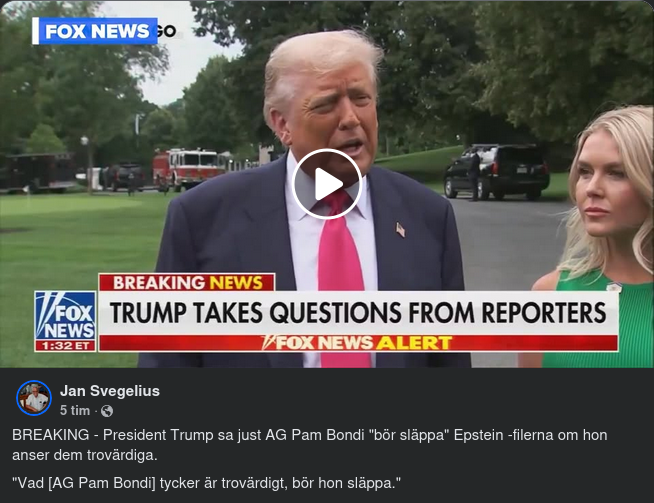This screenshot has width=654, height=503.
Task: Click the blonde woman in green dress
Action: coord(605,237)
